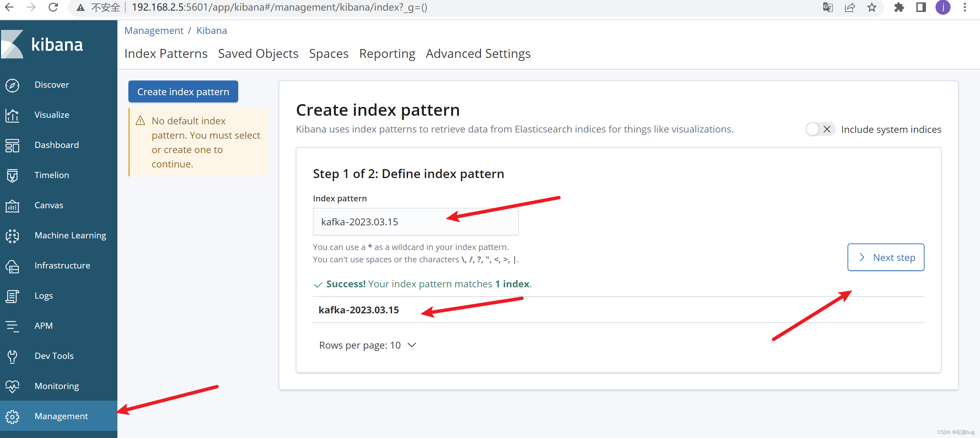Open the Dashboard icon in sidebar
This screenshot has height=438, width=980.
click(12, 145)
